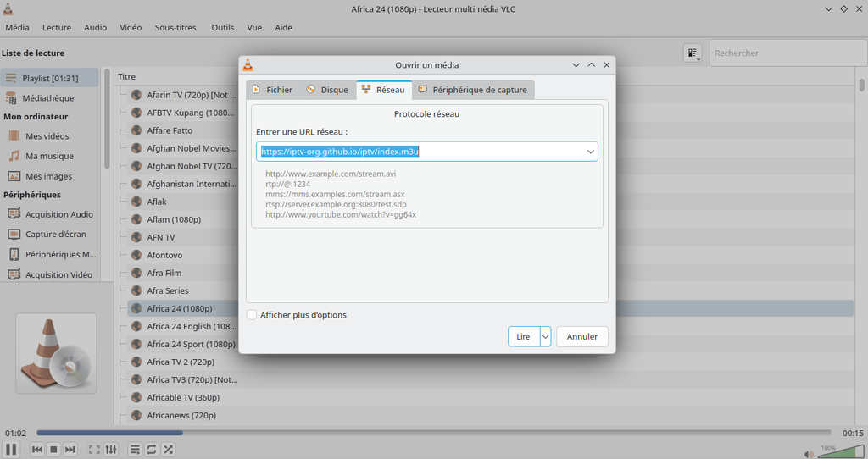
Task: Select Acquisition Vidéo in the sidebar
Action: [x=50, y=274]
